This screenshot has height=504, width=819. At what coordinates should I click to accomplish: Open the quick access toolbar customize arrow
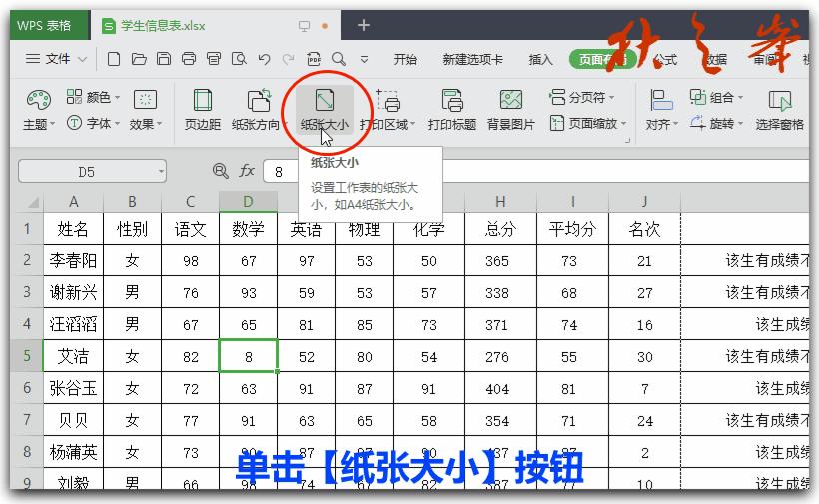365,60
